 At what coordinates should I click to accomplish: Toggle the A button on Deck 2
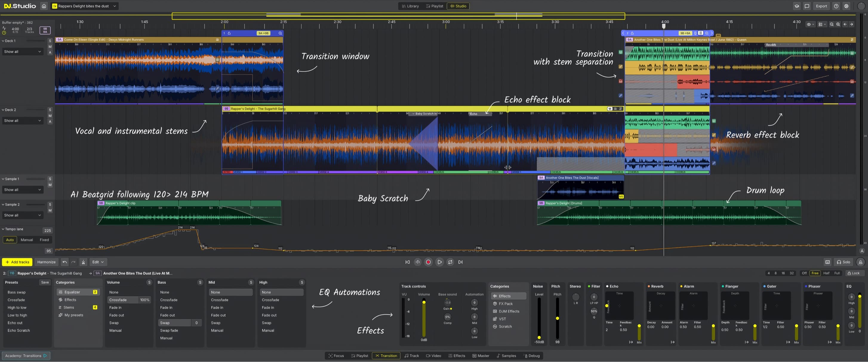tap(50, 122)
